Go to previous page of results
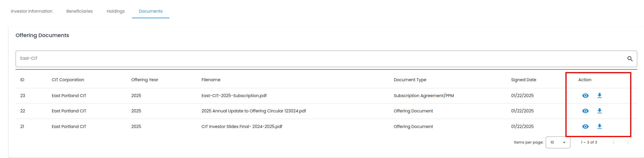Image resolution: width=644 pixels, height=158 pixels. click(x=614, y=142)
